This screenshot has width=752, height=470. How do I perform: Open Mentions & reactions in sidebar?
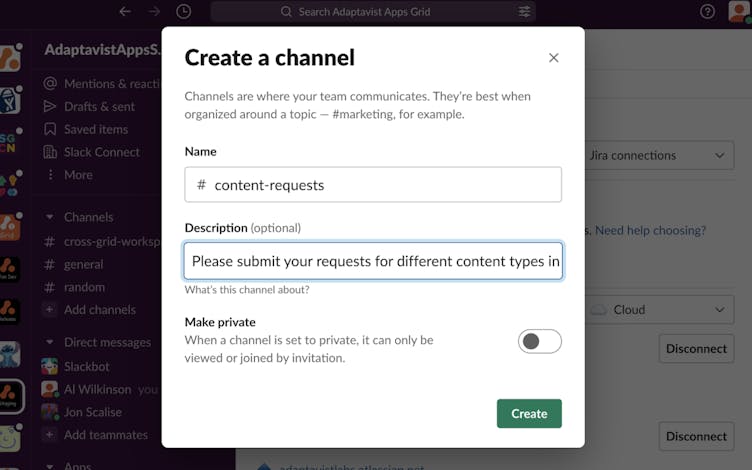pyautogui.click(x=102, y=84)
